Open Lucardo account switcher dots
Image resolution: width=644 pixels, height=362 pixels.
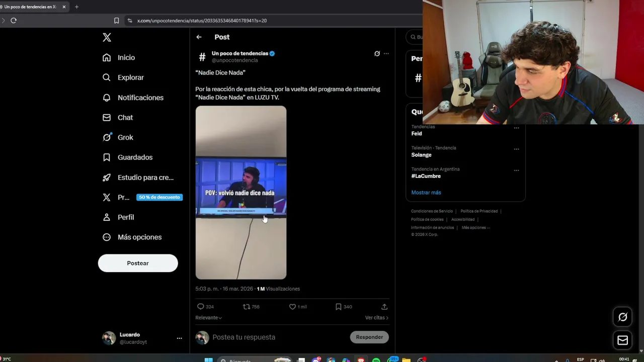[x=179, y=338]
